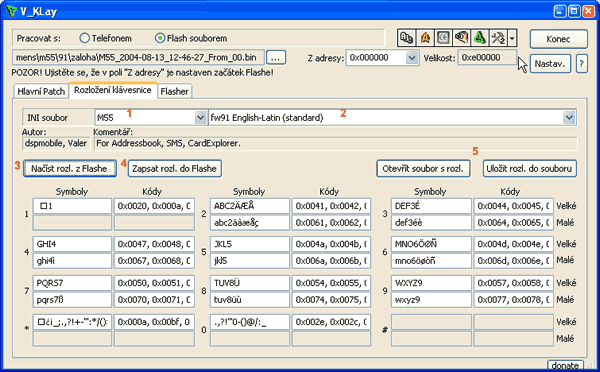Open help with the ? button
Screen dimensions: 600x372
tap(581, 64)
